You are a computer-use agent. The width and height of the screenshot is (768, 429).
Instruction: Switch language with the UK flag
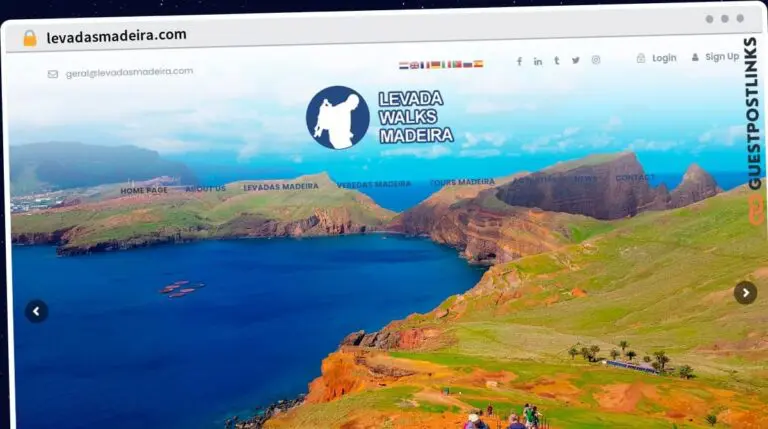414,65
